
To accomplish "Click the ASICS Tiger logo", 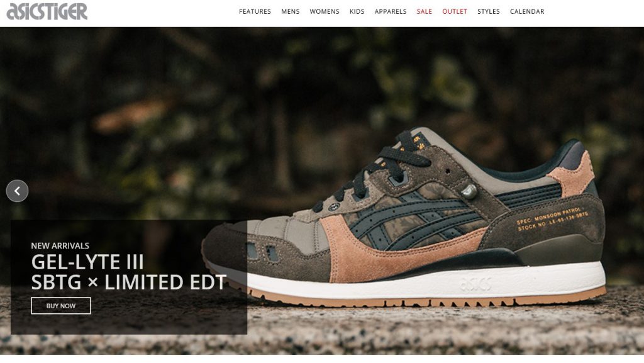I will coord(47,11).
